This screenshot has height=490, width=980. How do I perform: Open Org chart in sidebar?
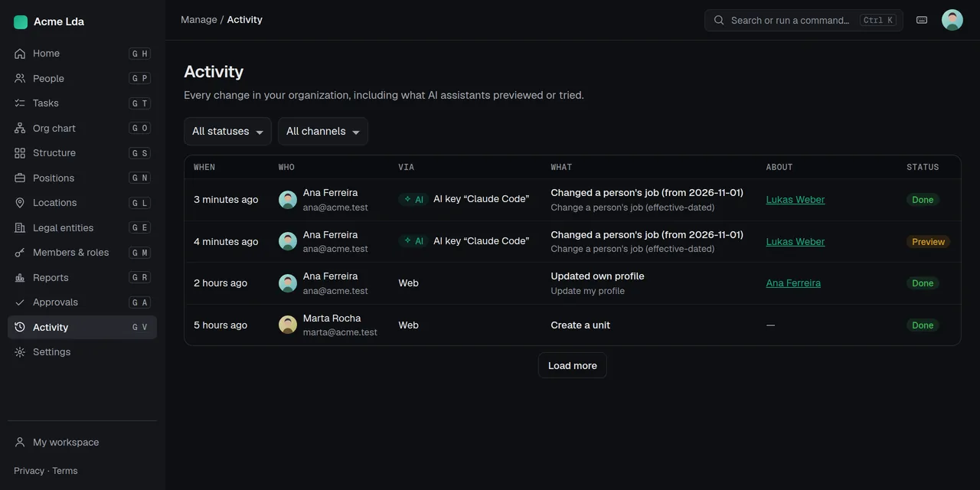pyautogui.click(x=82, y=128)
